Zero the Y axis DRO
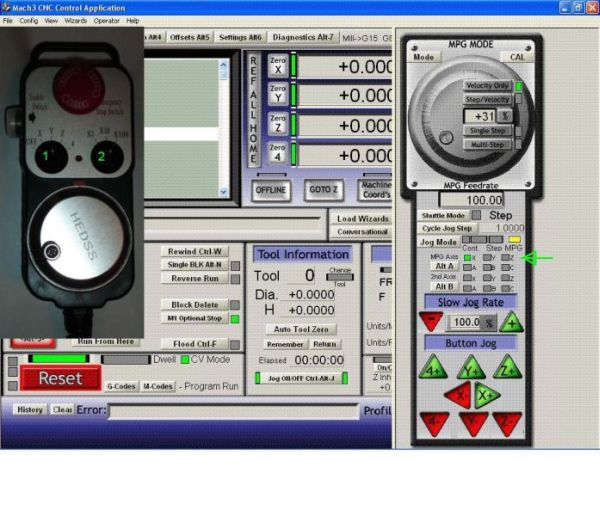Viewport: 600px width, 516px height. click(x=278, y=94)
